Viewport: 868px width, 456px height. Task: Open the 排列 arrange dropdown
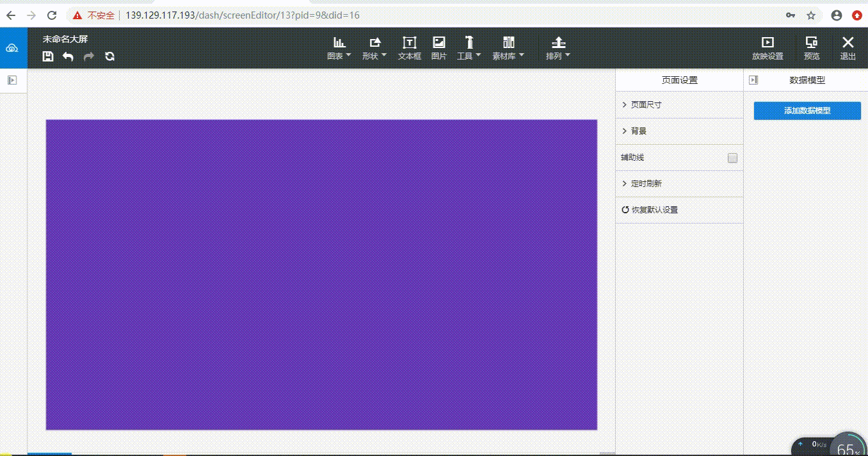(558, 49)
